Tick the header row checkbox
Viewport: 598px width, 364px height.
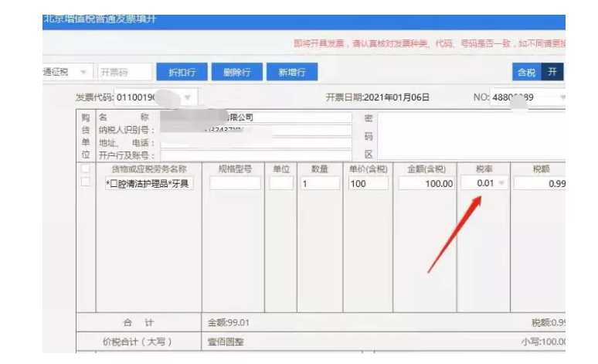(x=86, y=168)
